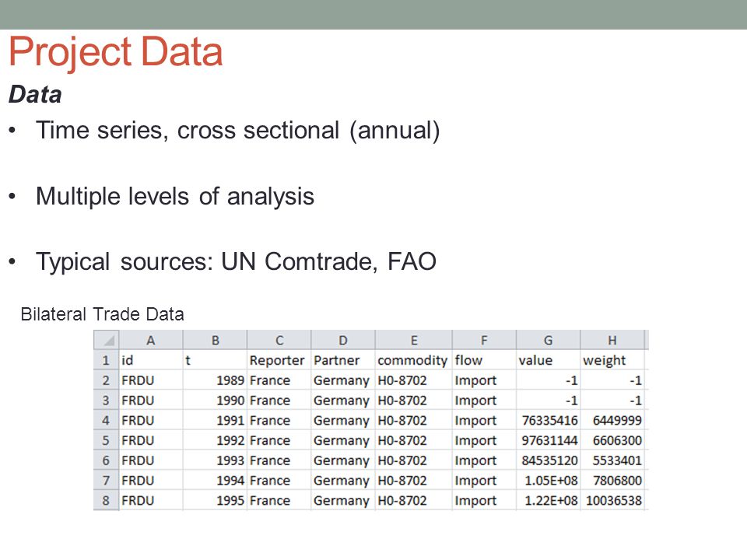The image size is (747, 560).
Task: Click the 'Bilateral Trade Data' caption
Action: coord(102,314)
